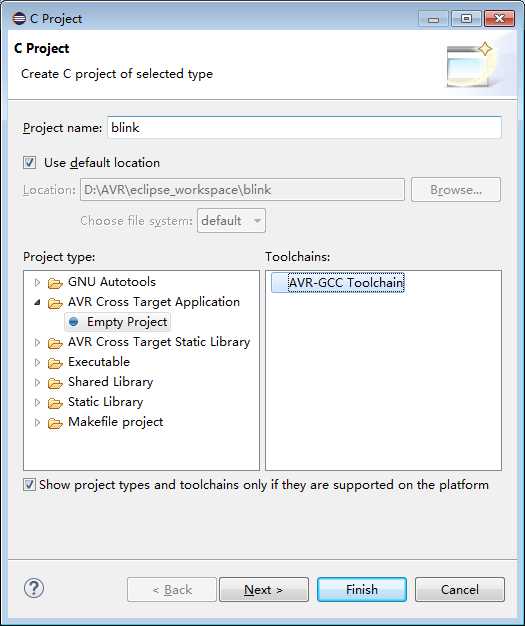Open the Choose file system dropdown
Screen dimensions: 525x626
(x=231, y=220)
